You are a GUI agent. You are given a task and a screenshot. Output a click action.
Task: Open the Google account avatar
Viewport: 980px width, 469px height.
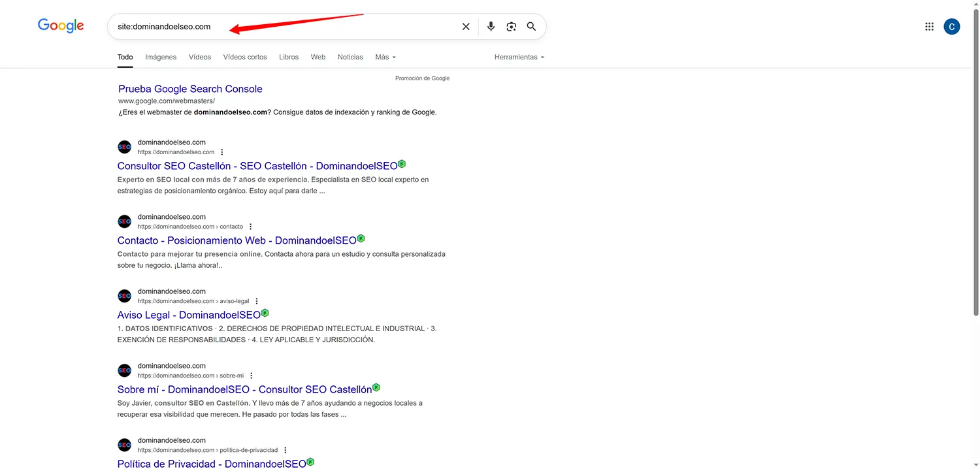(952, 27)
